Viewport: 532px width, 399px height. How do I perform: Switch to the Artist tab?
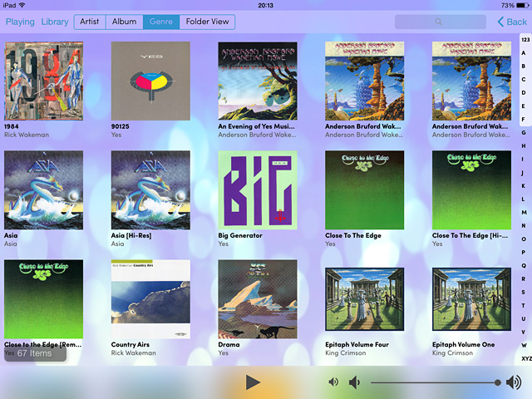[90, 22]
